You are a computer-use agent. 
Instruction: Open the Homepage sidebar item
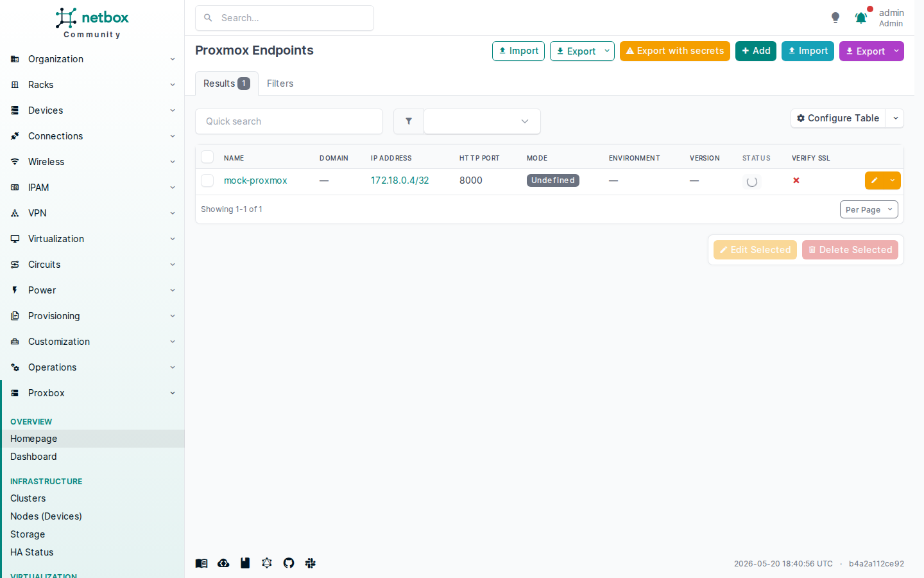click(x=92, y=439)
